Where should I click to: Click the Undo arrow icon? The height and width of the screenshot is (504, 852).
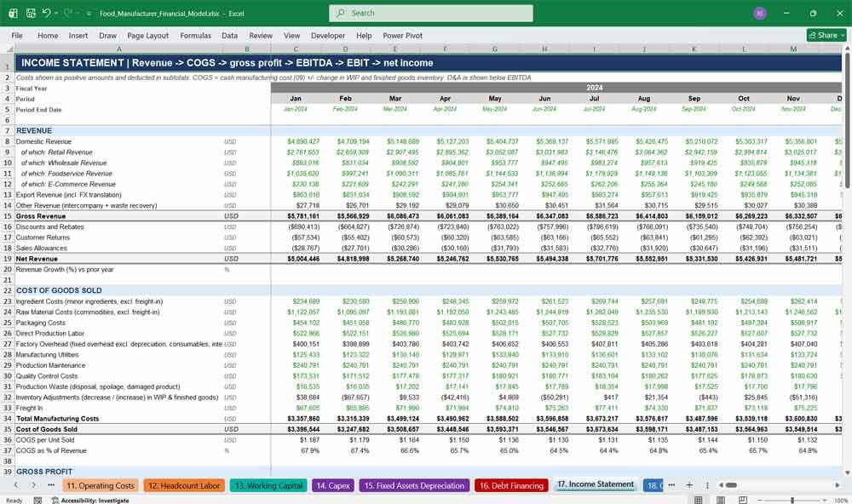(x=46, y=13)
